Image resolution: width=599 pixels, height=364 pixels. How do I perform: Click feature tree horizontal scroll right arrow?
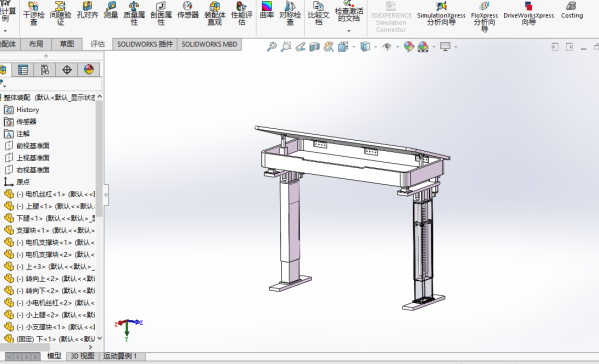tap(91, 347)
